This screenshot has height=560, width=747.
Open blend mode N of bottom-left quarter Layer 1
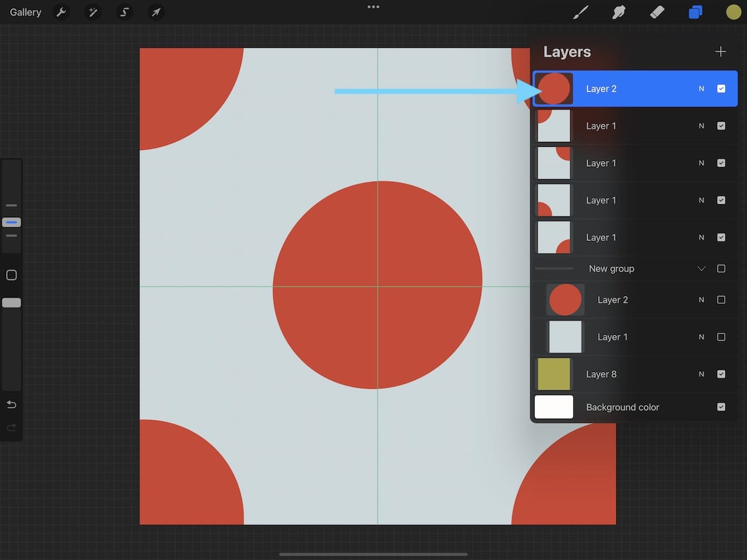pos(702,200)
